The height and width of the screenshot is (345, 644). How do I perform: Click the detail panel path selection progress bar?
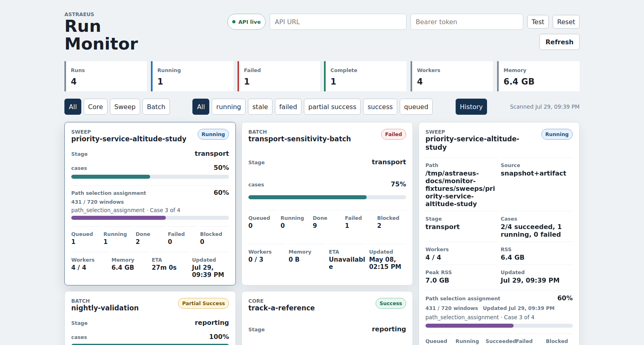499,326
